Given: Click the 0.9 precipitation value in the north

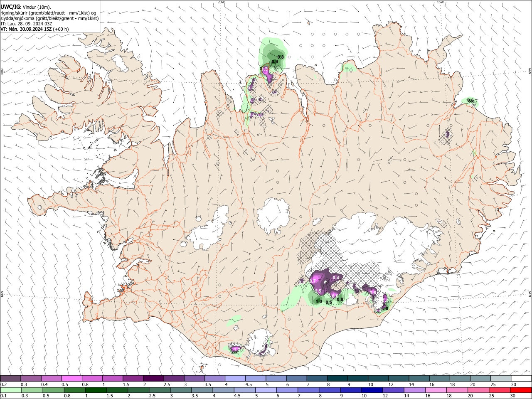Looking at the screenshot, I should click(x=275, y=62).
